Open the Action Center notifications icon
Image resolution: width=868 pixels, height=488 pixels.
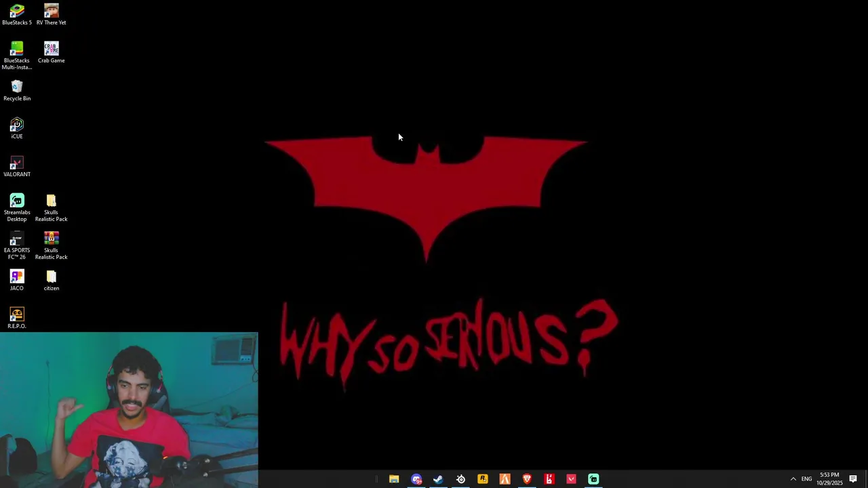[853, 479]
